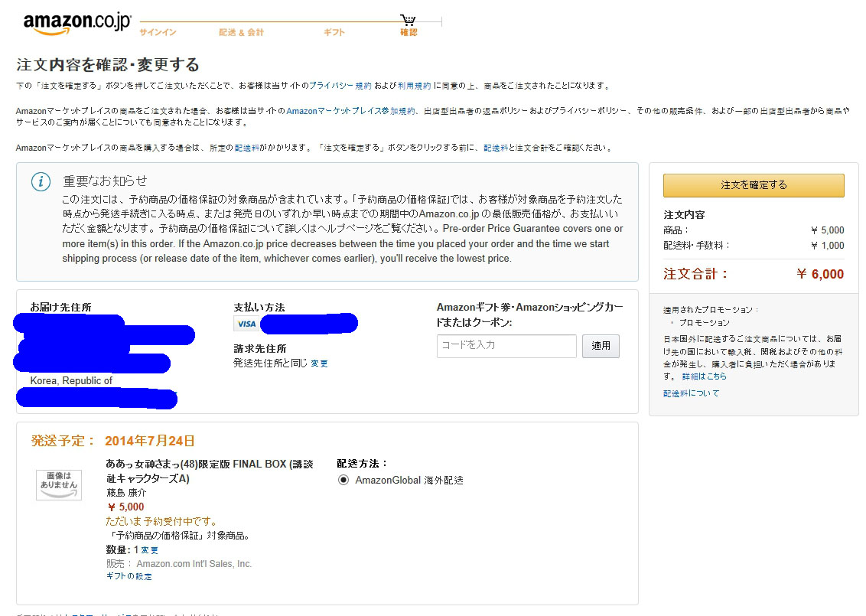Screen dimensions: 866x616
Task: Open the 利用規約 link
Action: (414, 86)
